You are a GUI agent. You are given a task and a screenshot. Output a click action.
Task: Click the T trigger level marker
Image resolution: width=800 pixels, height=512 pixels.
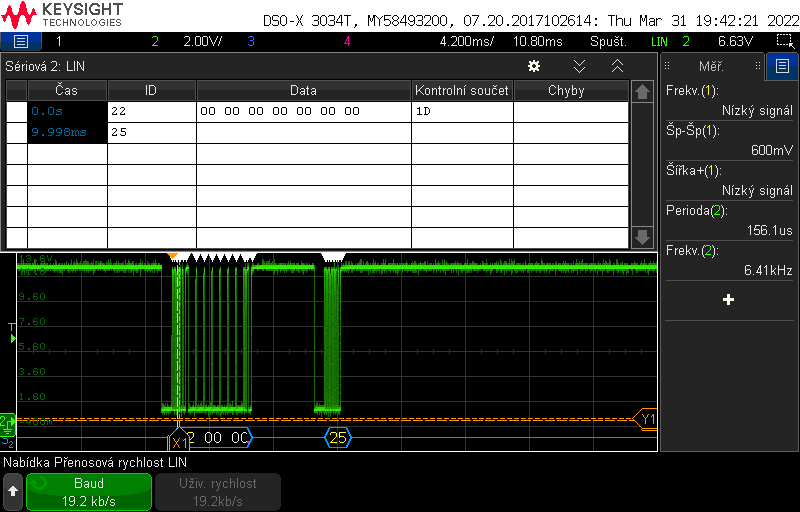click(12, 332)
